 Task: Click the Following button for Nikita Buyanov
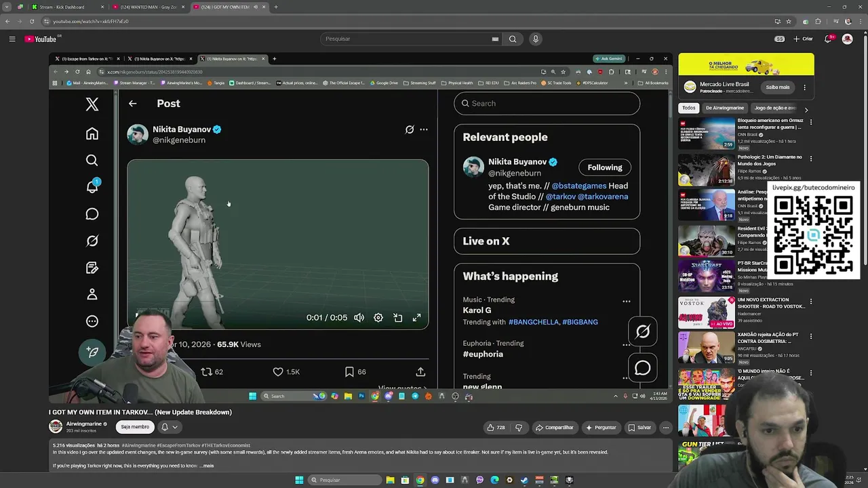point(605,167)
